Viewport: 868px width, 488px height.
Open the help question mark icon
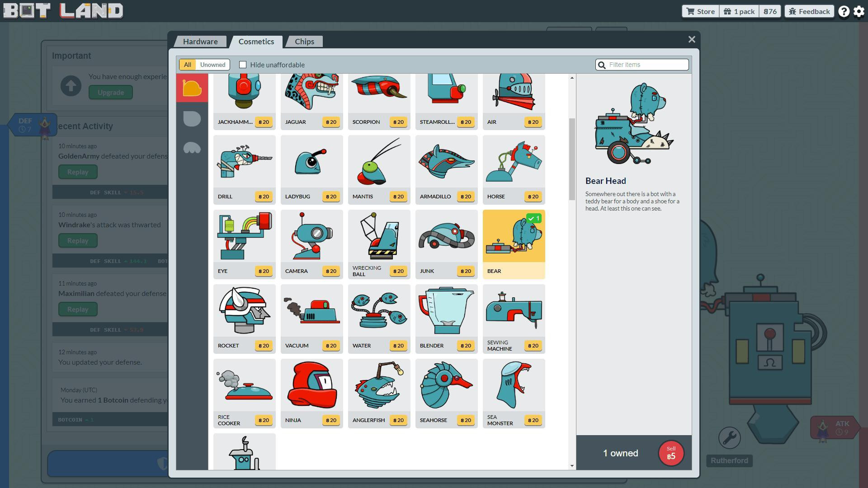(x=844, y=11)
